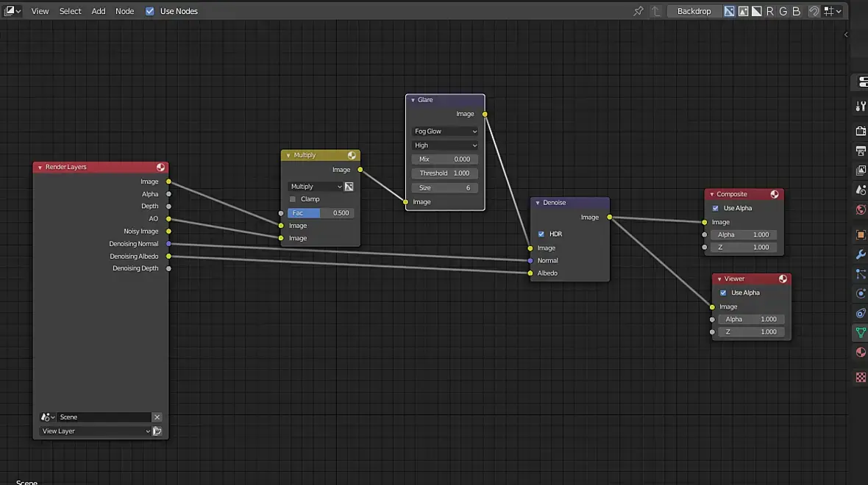Open snap settings dropdown in header
The width and height of the screenshot is (868, 485).
(x=833, y=11)
